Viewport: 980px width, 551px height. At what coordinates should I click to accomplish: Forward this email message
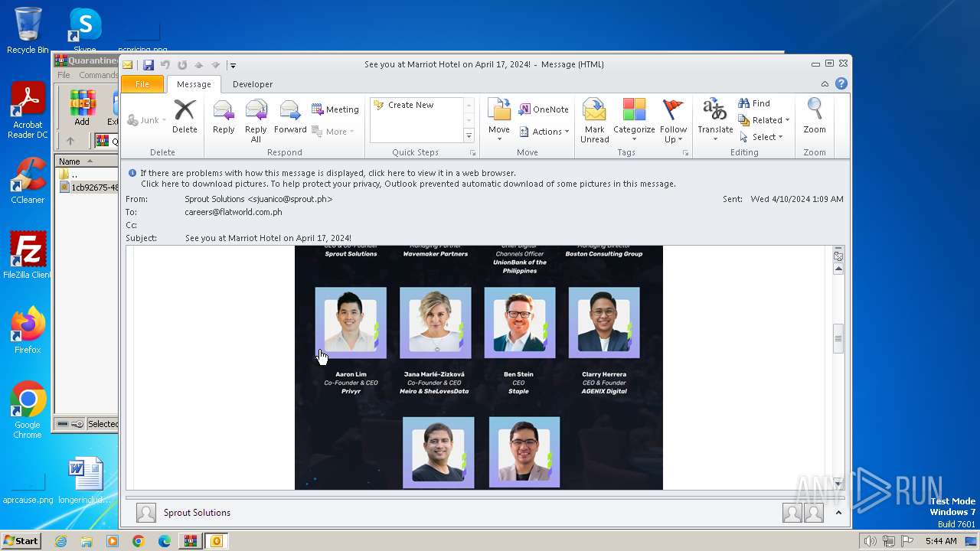(290, 116)
